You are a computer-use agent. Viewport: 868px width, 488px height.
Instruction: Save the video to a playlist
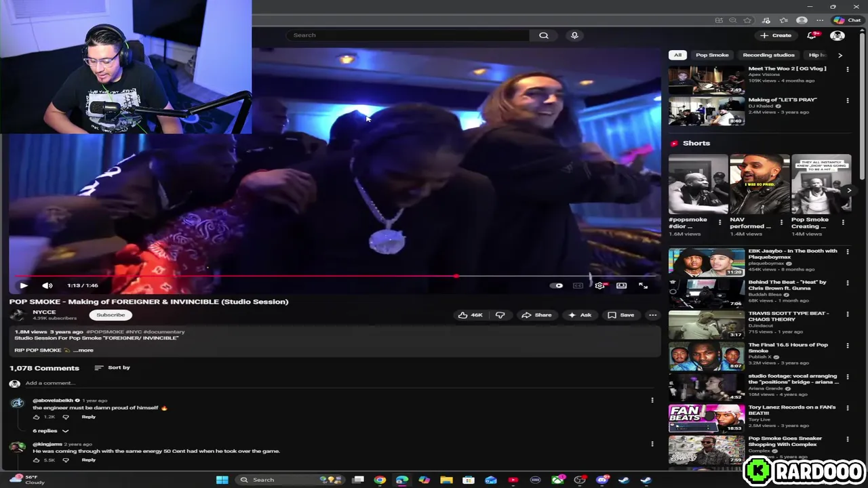(621, 315)
